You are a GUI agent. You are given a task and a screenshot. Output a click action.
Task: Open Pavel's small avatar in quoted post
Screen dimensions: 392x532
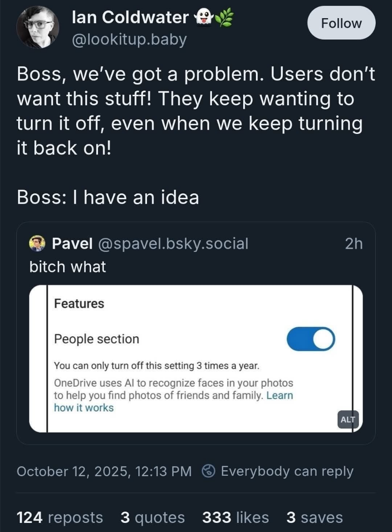37,244
